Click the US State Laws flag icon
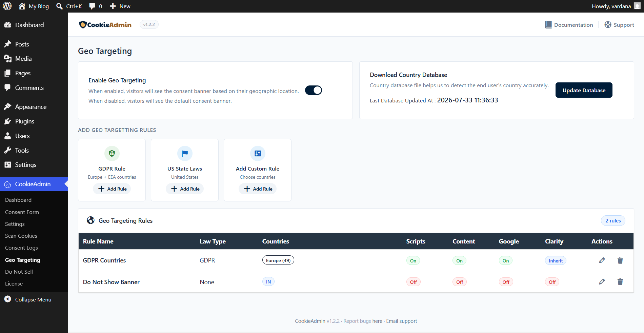Screen dimensions: 644x333 pos(185,153)
